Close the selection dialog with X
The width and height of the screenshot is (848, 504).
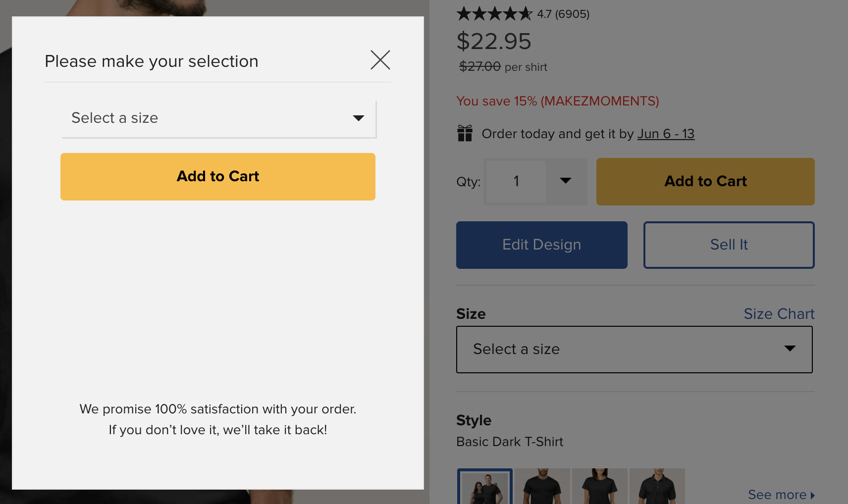pyautogui.click(x=380, y=60)
